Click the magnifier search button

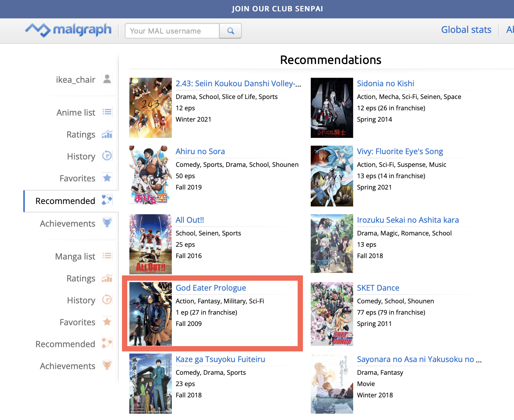coord(230,31)
